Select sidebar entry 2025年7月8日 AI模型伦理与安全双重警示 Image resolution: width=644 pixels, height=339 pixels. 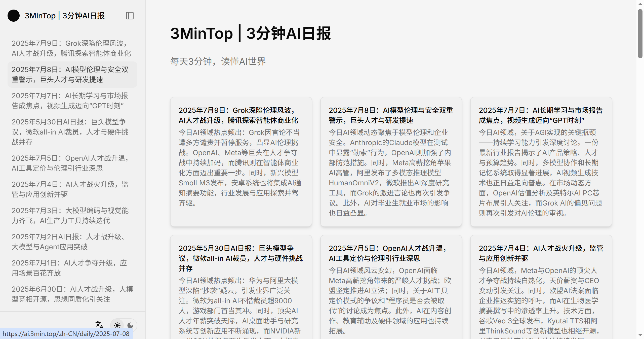tap(72, 75)
